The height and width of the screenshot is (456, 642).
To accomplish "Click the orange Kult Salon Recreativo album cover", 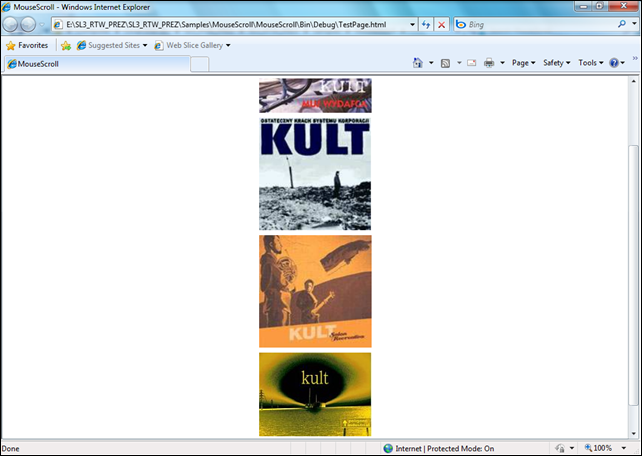I will [315, 291].
